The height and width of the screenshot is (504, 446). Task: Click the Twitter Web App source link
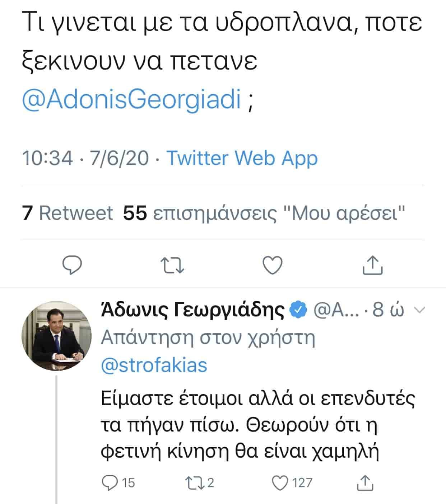click(x=242, y=158)
